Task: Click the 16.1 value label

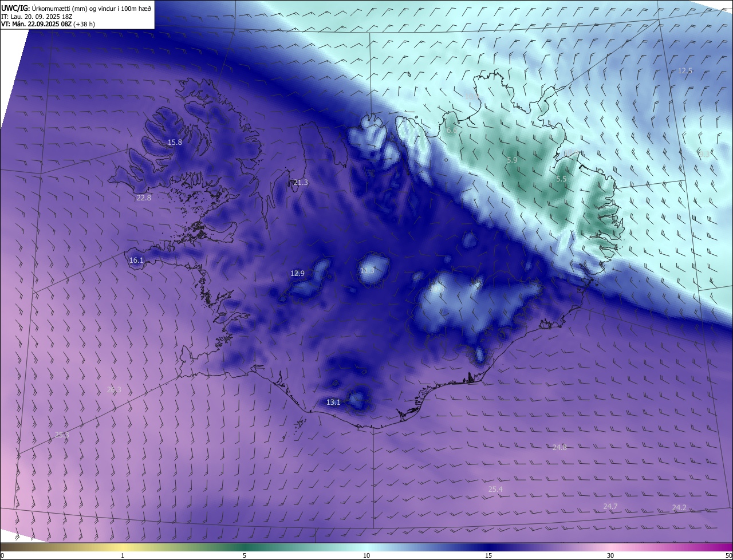Action: pos(136,260)
